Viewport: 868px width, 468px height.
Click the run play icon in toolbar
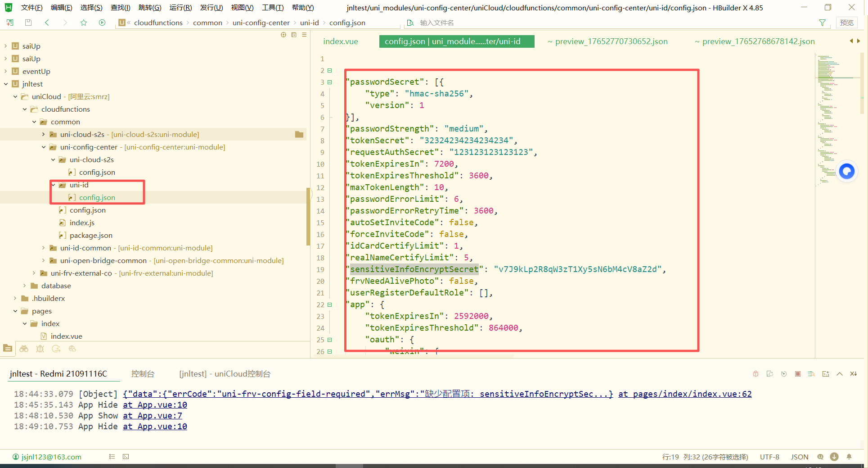[x=102, y=23]
